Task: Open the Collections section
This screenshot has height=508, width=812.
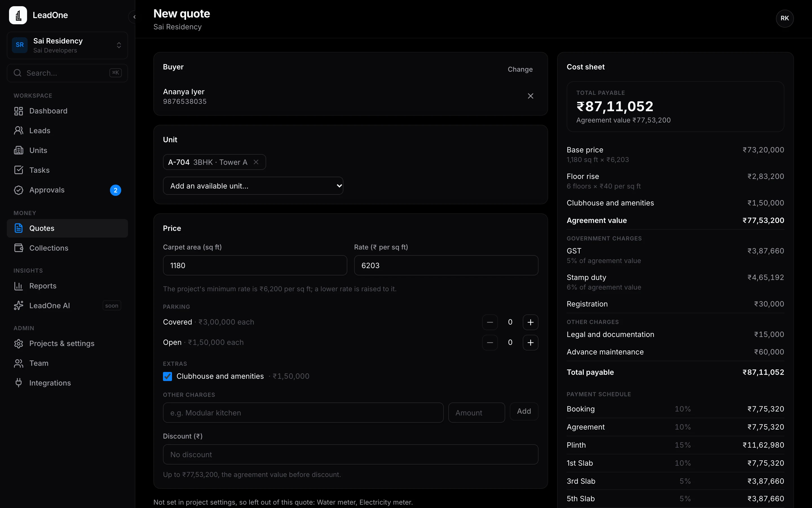Action: tap(67, 248)
